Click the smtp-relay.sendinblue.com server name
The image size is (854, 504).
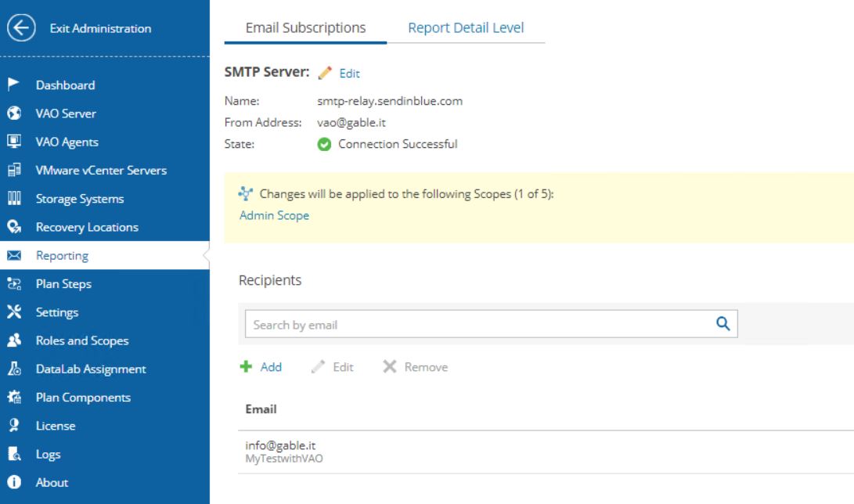pyautogui.click(x=390, y=101)
